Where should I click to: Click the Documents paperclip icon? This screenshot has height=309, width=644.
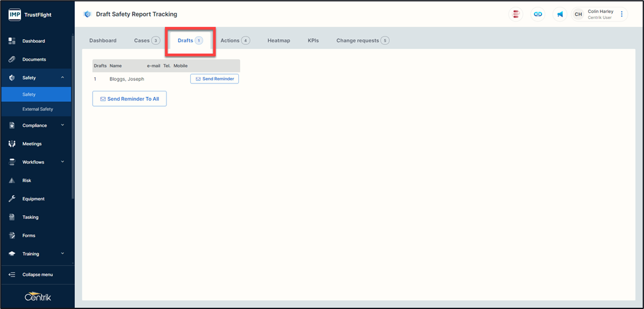click(12, 59)
